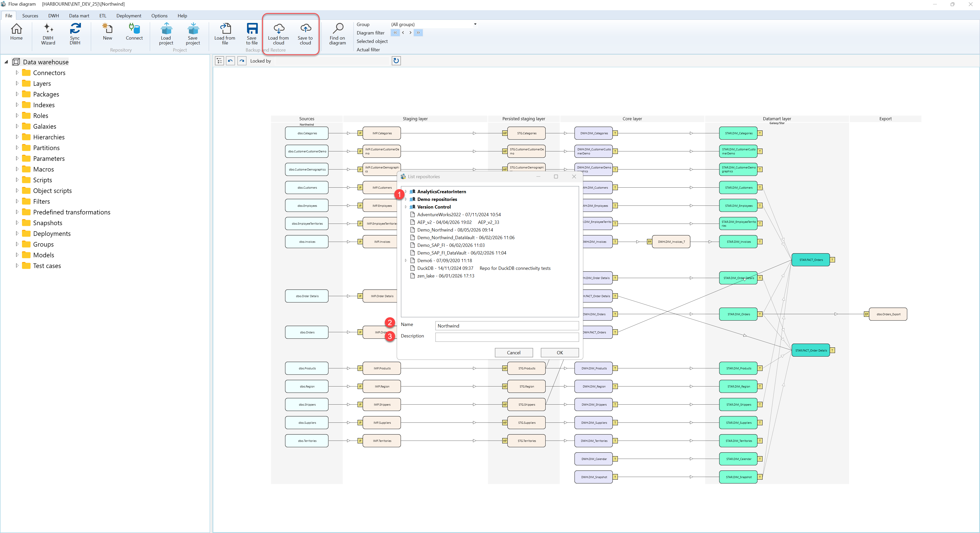Screen dimensions: 980x533
Task: Choose Load from file
Action: (x=225, y=34)
